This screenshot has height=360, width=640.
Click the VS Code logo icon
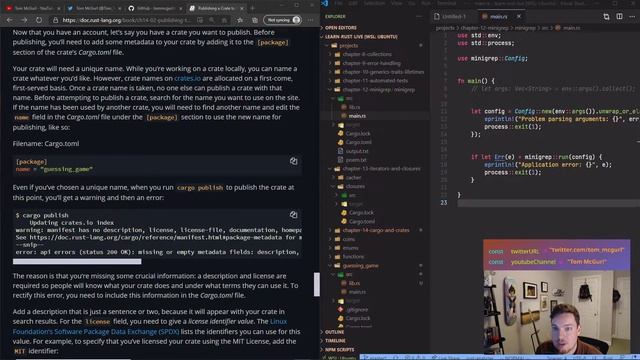click(x=324, y=3)
